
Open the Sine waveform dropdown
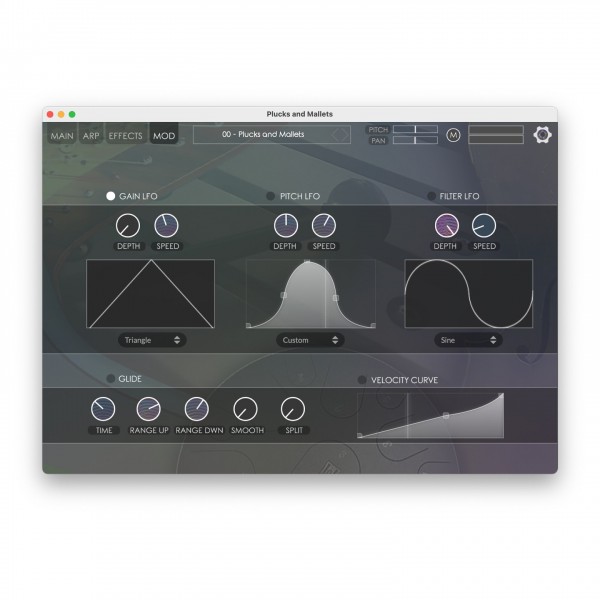(468, 340)
